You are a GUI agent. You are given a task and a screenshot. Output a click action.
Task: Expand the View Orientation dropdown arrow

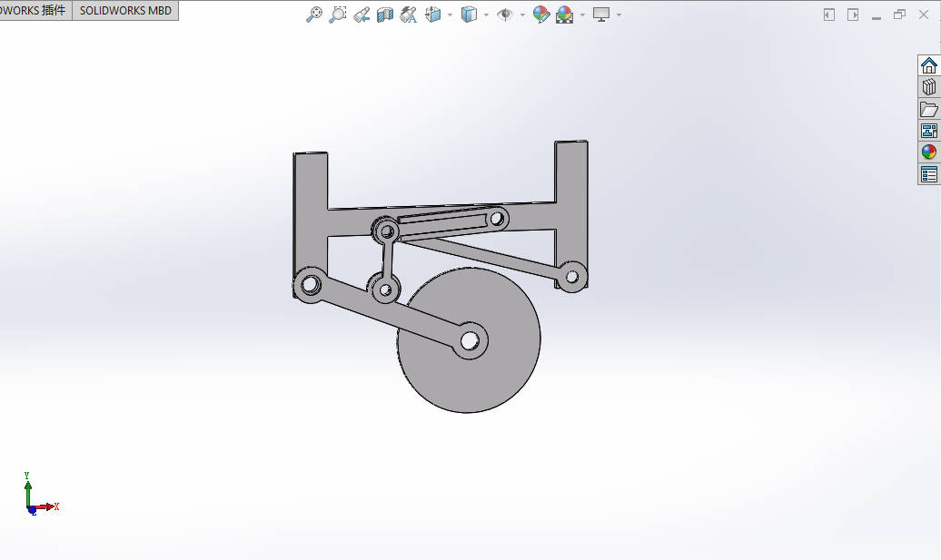click(x=450, y=15)
